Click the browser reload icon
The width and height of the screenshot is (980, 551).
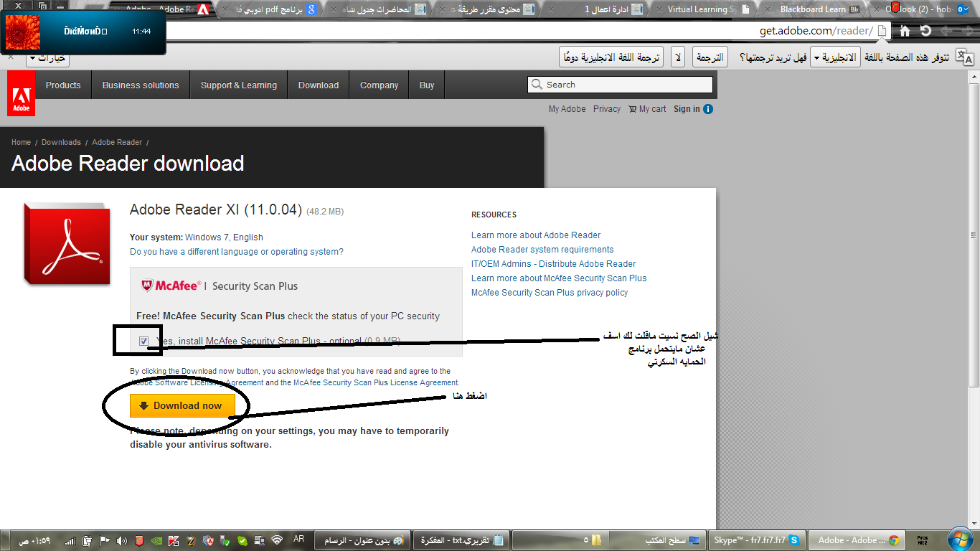(925, 31)
